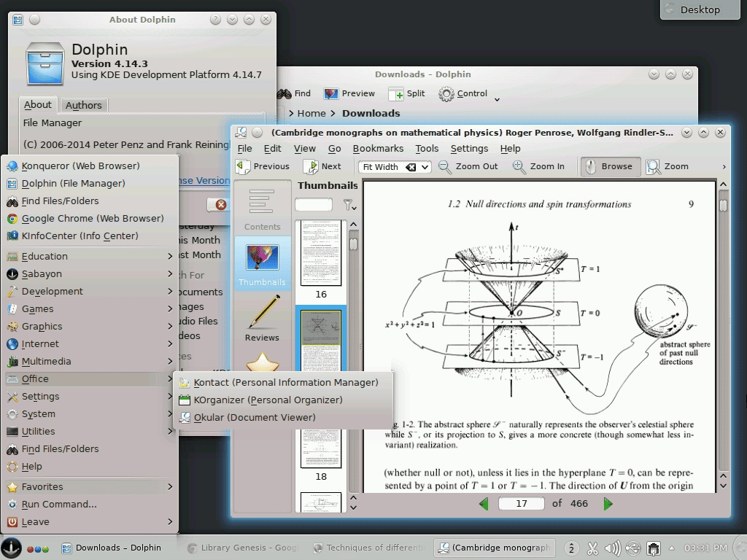This screenshot has width=747, height=560.
Task: Click the thumbnail filter funnel icon
Action: (349, 205)
